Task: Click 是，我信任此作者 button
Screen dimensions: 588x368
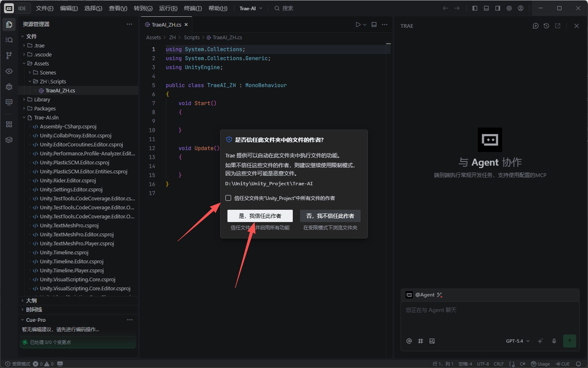Action: pyautogui.click(x=260, y=216)
